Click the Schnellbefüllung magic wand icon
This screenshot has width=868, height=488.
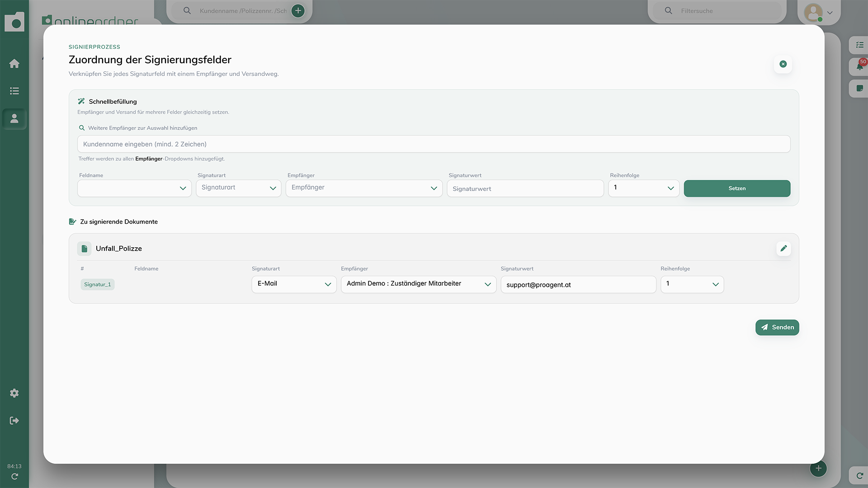point(81,101)
